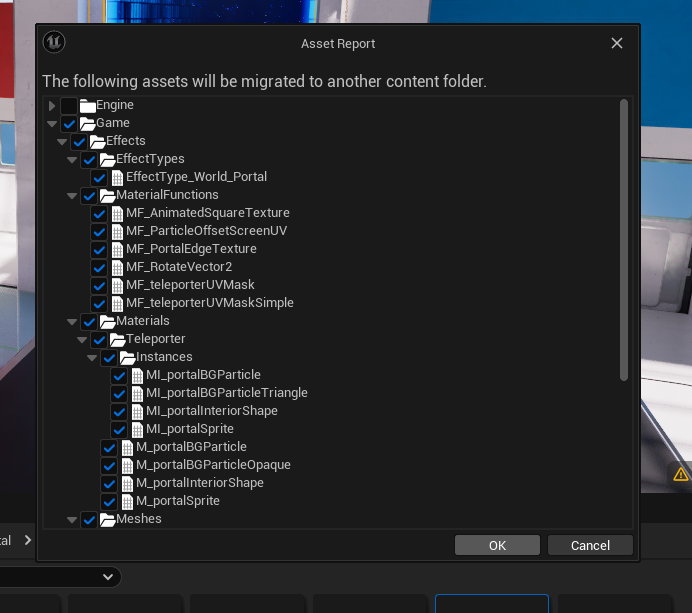This screenshot has height=613, width=692.
Task: Cancel the asset migration
Action: pyautogui.click(x=590, y=545)
